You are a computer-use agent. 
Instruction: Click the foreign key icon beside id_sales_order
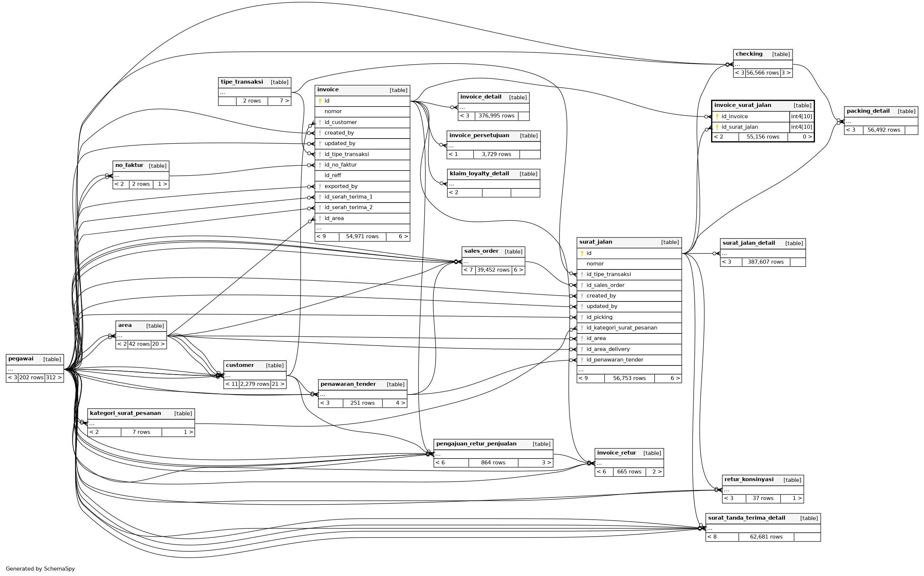tap(582, 285)
